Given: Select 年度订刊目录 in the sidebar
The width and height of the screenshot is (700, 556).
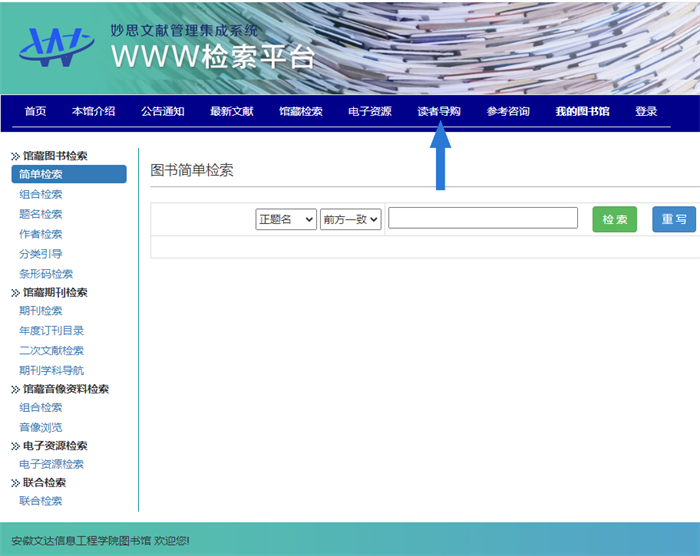Looking at the screenshot, I should pyautogui.click(x=51, y=331).
